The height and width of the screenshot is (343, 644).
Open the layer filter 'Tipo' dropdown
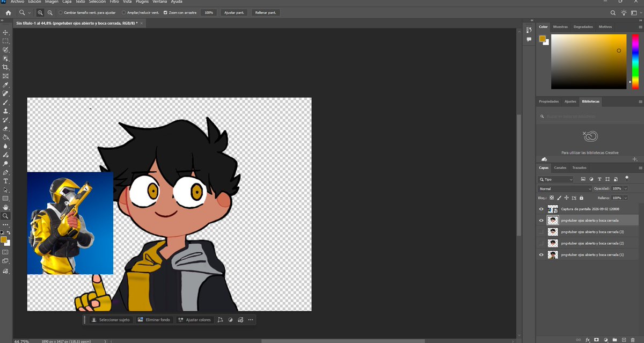point(556,179)
